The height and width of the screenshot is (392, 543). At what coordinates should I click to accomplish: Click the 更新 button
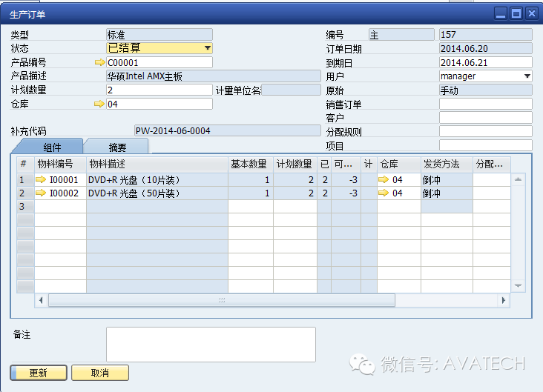click(39, 373)
